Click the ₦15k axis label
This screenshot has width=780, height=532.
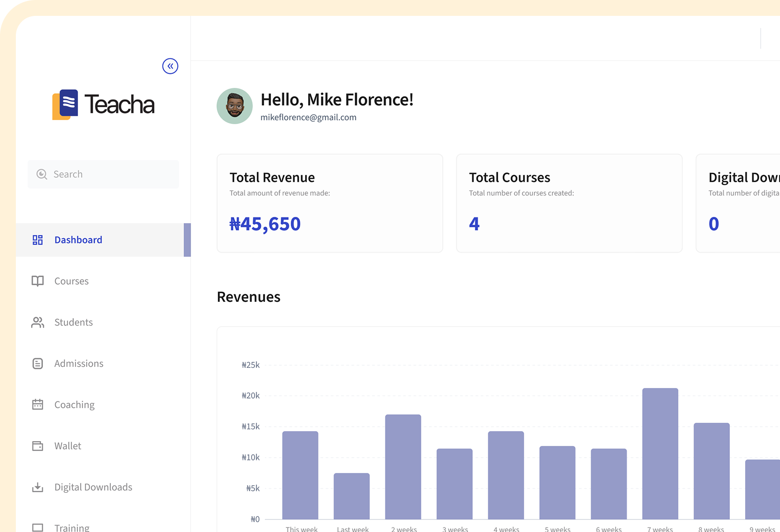coord(251,427)
